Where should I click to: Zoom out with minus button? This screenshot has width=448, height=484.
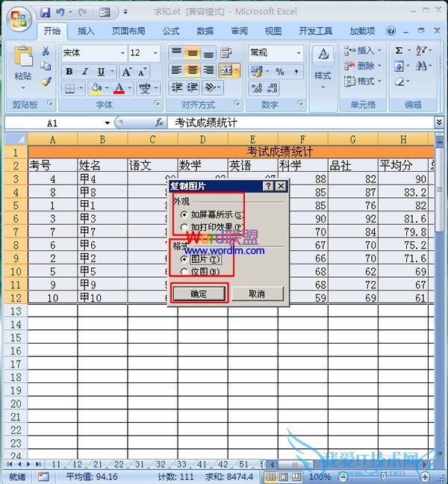343,477
